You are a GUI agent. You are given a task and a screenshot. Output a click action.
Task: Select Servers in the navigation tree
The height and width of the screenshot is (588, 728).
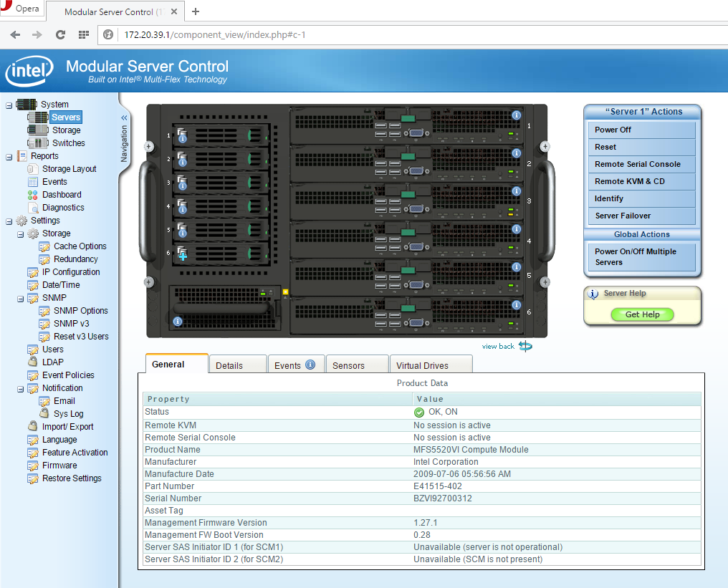[65, 117]
